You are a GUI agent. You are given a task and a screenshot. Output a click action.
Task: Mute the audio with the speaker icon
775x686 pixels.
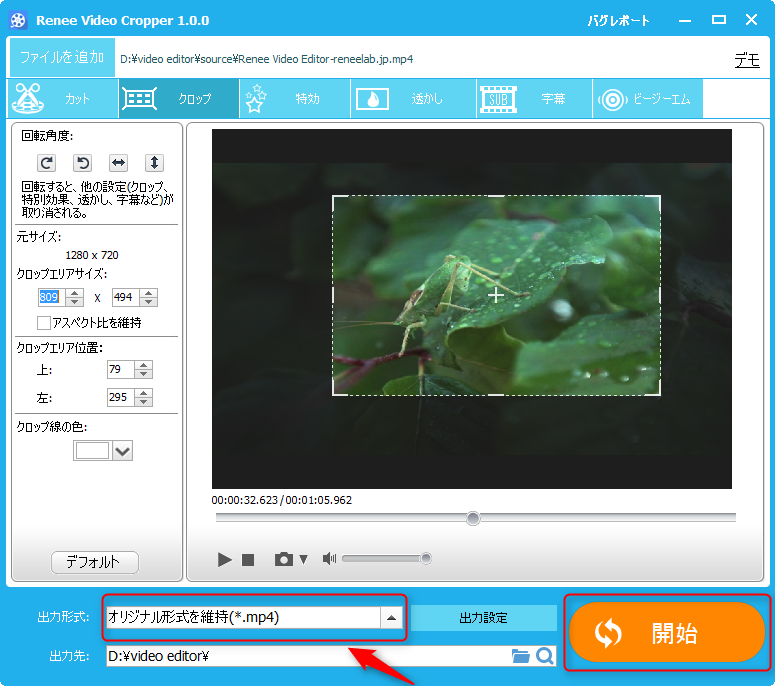pos(329,558)
